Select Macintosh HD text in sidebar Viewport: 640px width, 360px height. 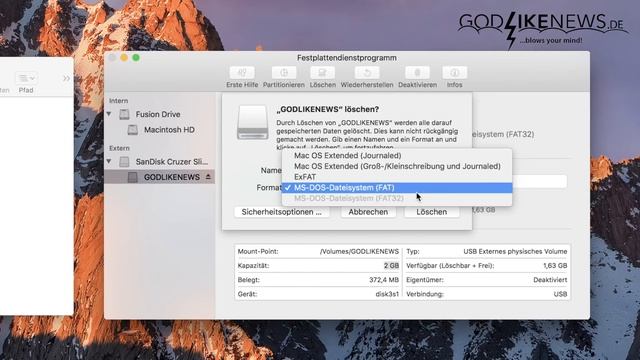pos(169,130)
